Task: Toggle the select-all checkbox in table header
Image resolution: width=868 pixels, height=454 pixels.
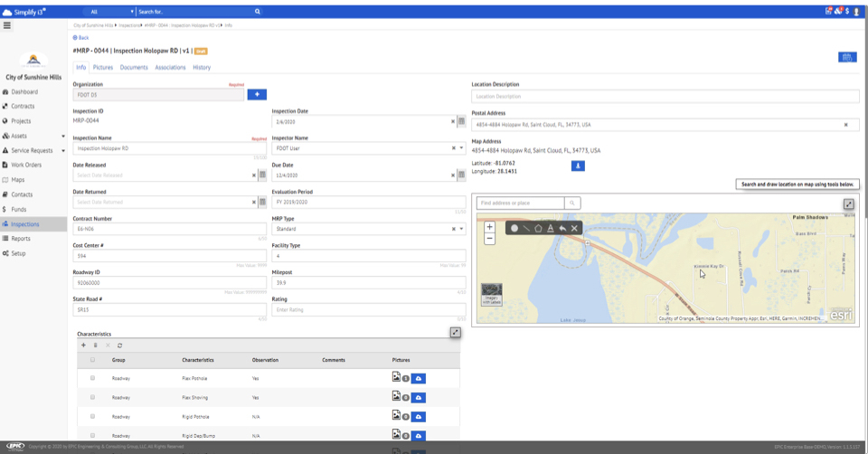Action: [x=92, y=360]
